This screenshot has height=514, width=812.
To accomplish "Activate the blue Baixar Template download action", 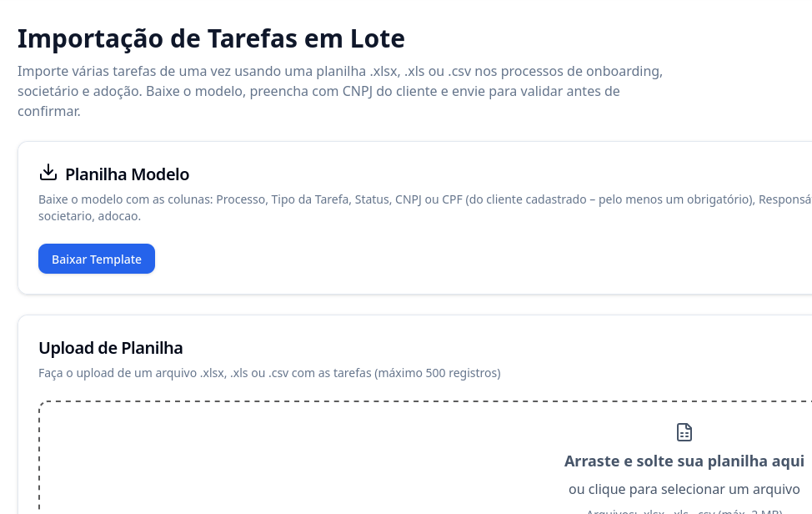I will pos(96,259).
